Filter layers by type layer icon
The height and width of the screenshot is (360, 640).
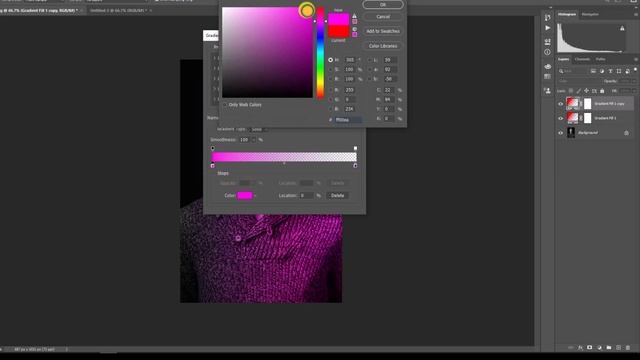pos(610,71)
